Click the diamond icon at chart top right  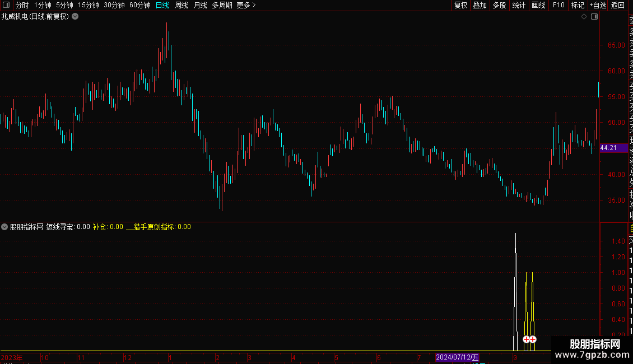584,17
